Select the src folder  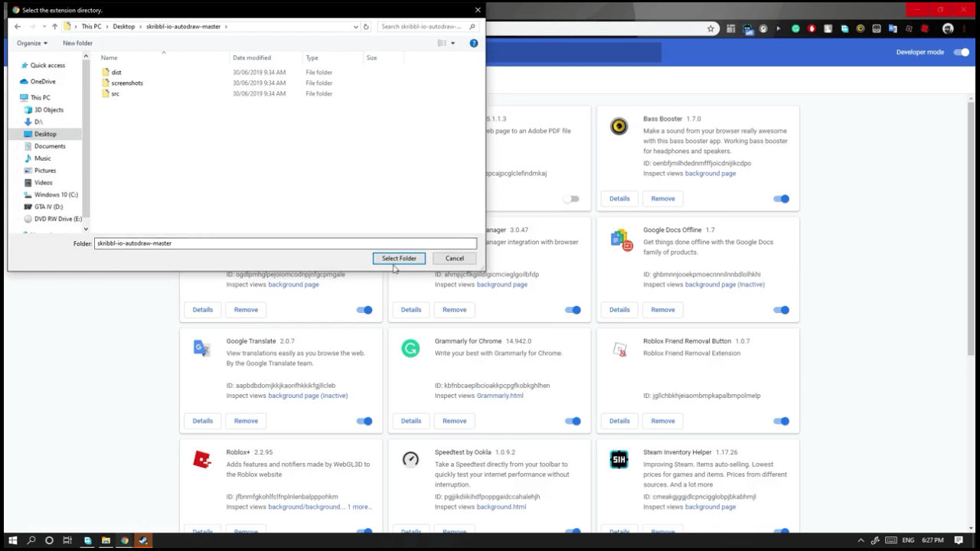tap(115, 93)
